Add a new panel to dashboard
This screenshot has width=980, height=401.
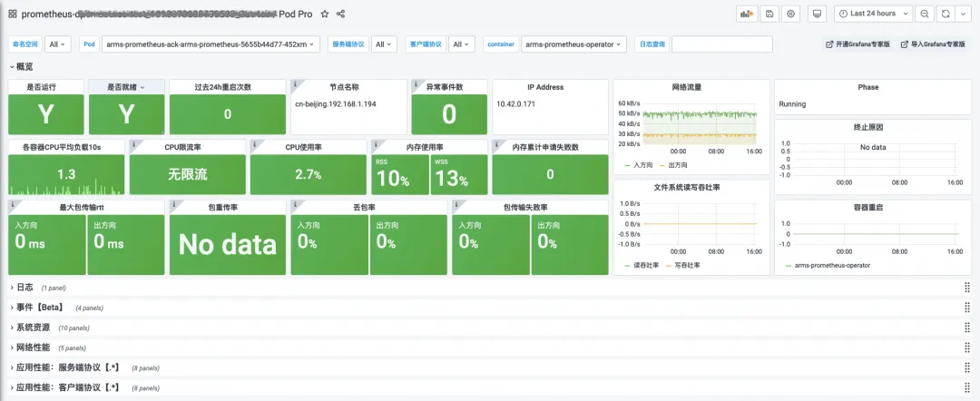point(747,14)
